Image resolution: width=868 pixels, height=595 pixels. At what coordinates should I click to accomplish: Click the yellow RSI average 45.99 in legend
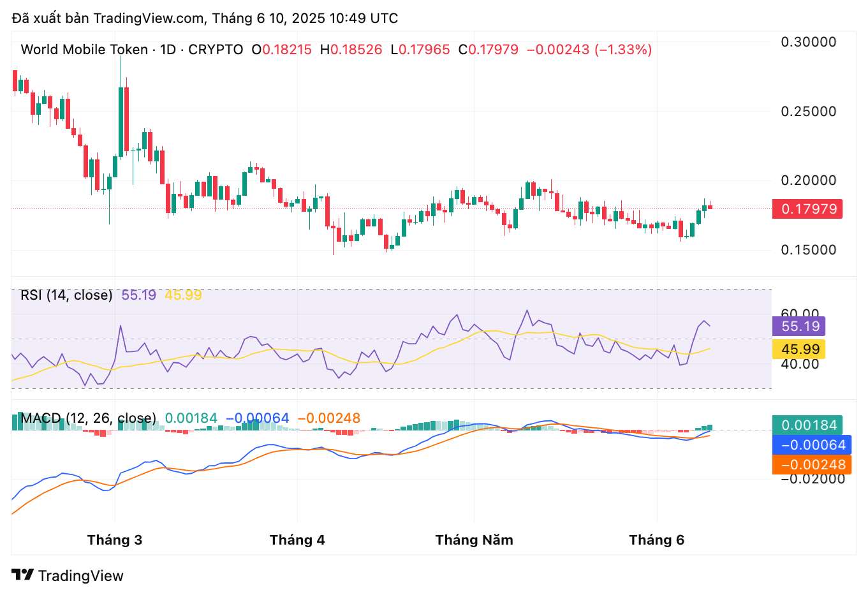pyautogui.click(x=183, y=295)
